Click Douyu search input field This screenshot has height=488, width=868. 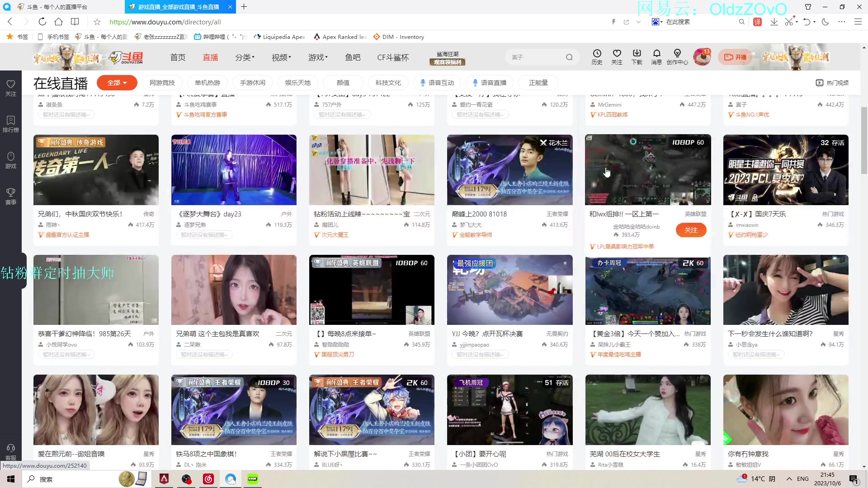[536, 57]
